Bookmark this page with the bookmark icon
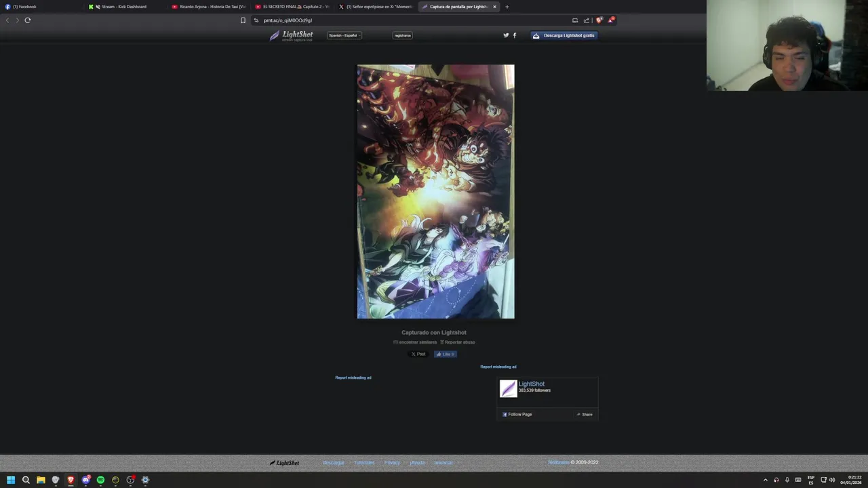The width and height of the screenshot is (868, 488). (243, 20)
